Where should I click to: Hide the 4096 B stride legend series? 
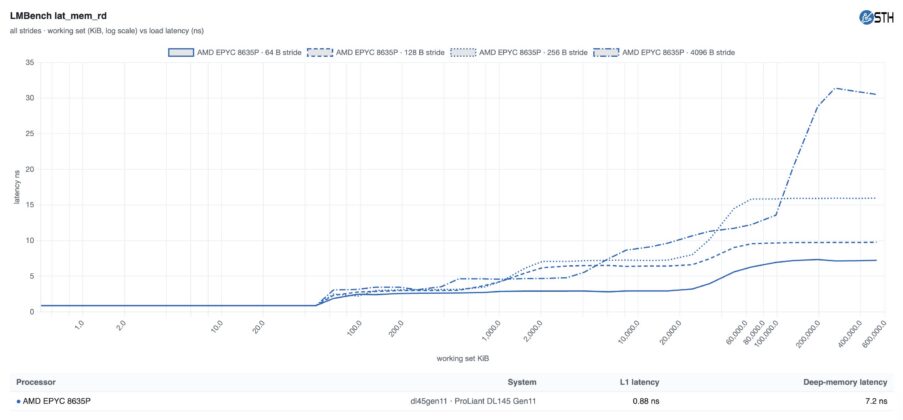point(665,52)
